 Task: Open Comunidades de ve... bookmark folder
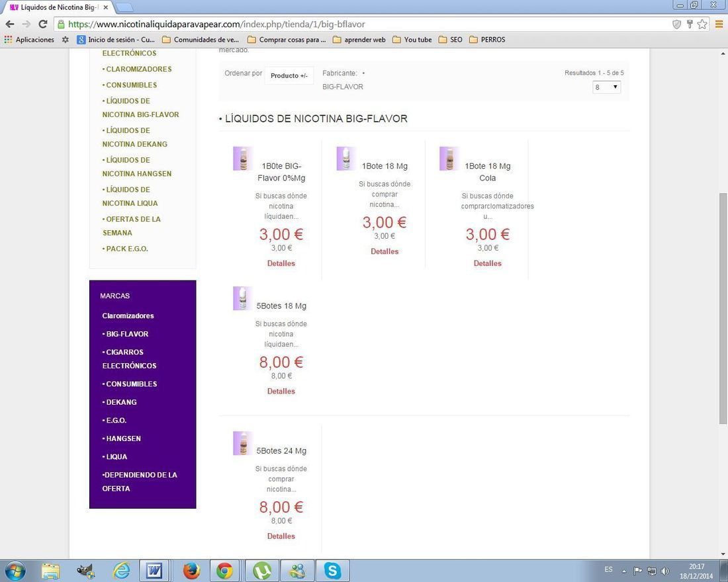[201, 40]
